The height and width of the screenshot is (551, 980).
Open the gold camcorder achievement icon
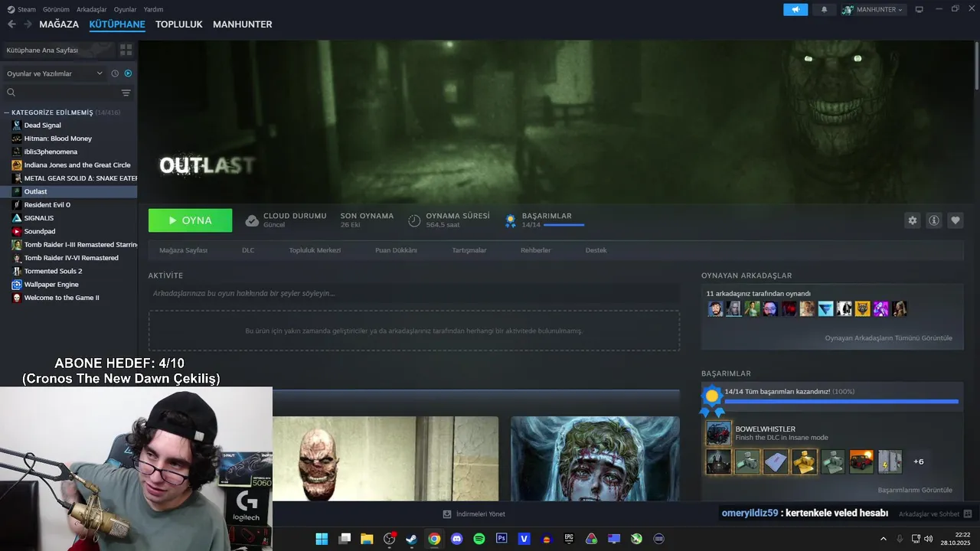point(805,461)
